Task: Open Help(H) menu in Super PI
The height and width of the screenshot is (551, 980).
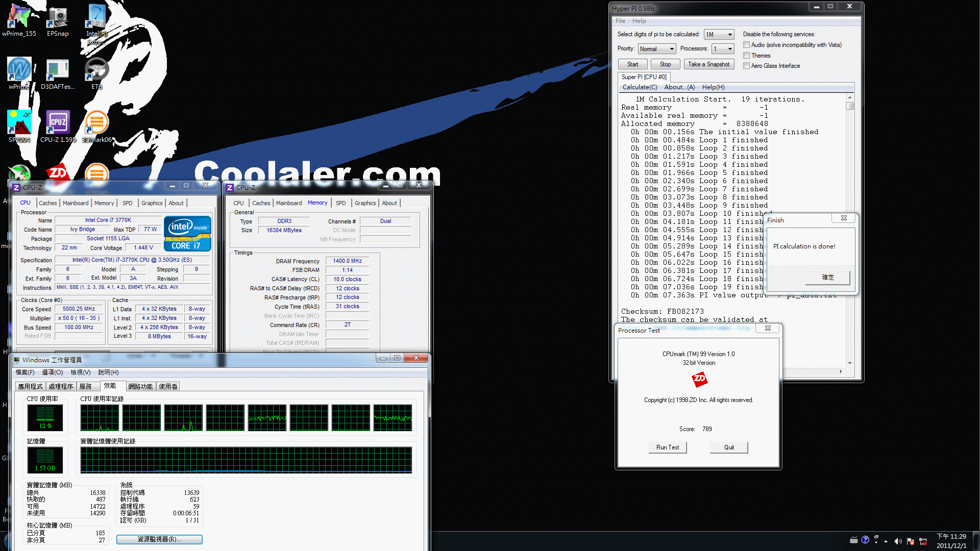Action: (x=713, y=87)
